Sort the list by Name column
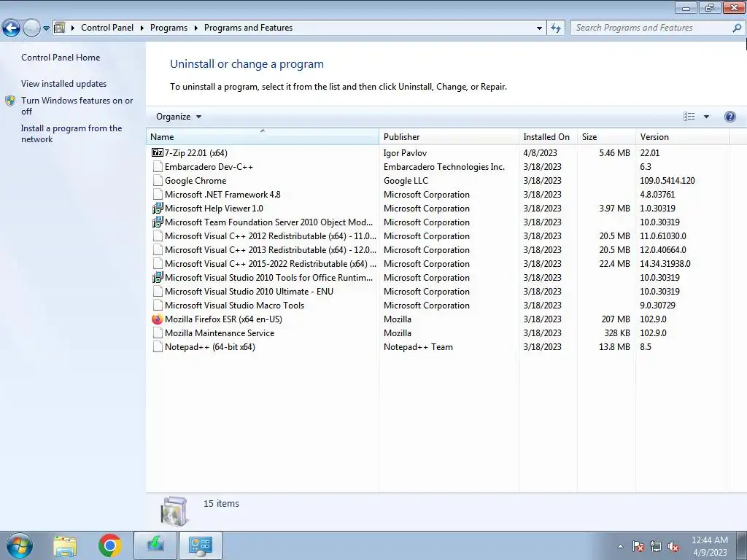 pyautogui.click(x=262, y=136)
